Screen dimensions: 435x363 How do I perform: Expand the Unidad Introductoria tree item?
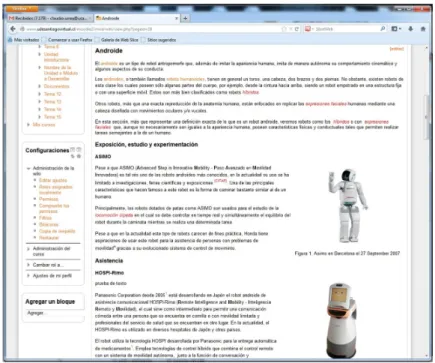pyautogui.click(x=40, y=54)
